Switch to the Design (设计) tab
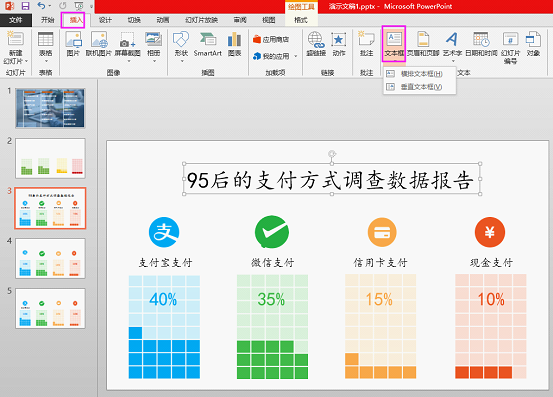This screenshot has height=397, width=553. click(x=105, y=20)
